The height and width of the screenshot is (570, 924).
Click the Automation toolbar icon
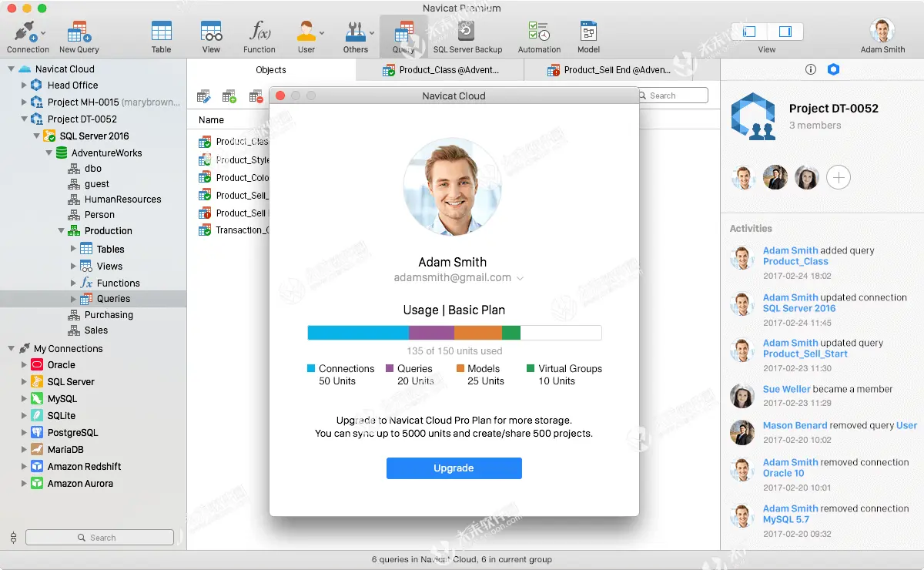[539, 32]
